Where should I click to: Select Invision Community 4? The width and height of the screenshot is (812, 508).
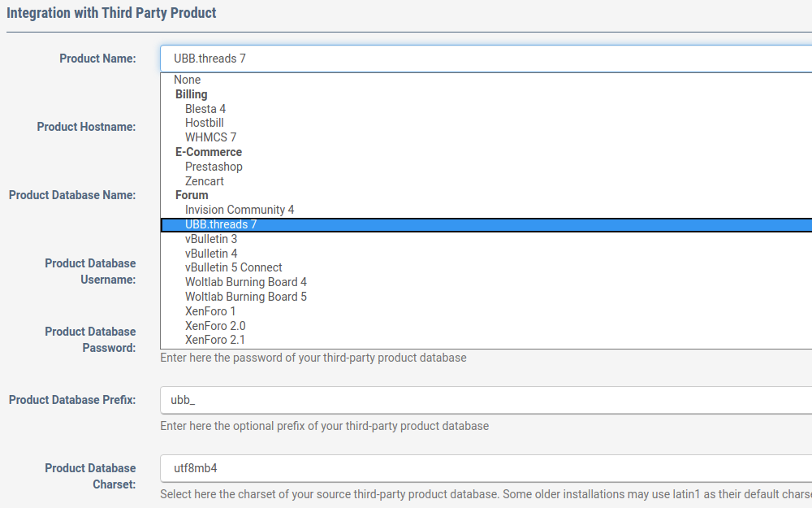click(x=486, y=210)
